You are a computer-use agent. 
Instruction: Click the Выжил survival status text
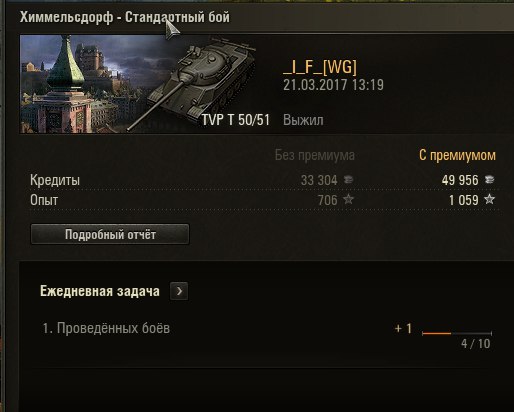303,120
